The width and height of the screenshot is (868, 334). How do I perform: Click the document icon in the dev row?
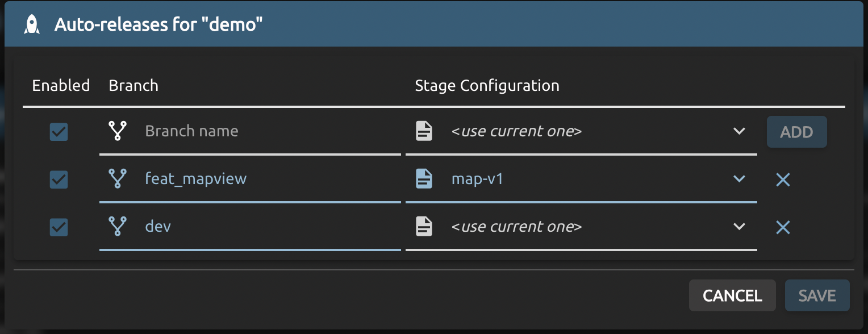pyautogui.click(x=424, y=227)
